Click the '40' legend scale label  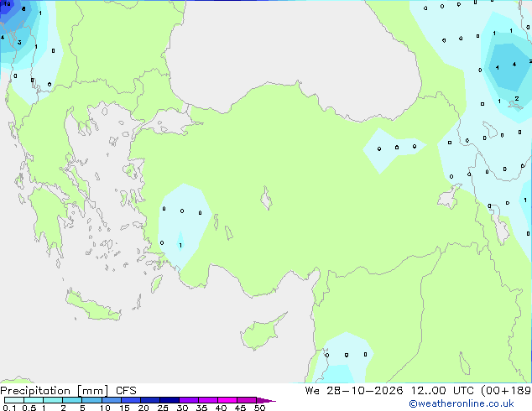(221, 408)
